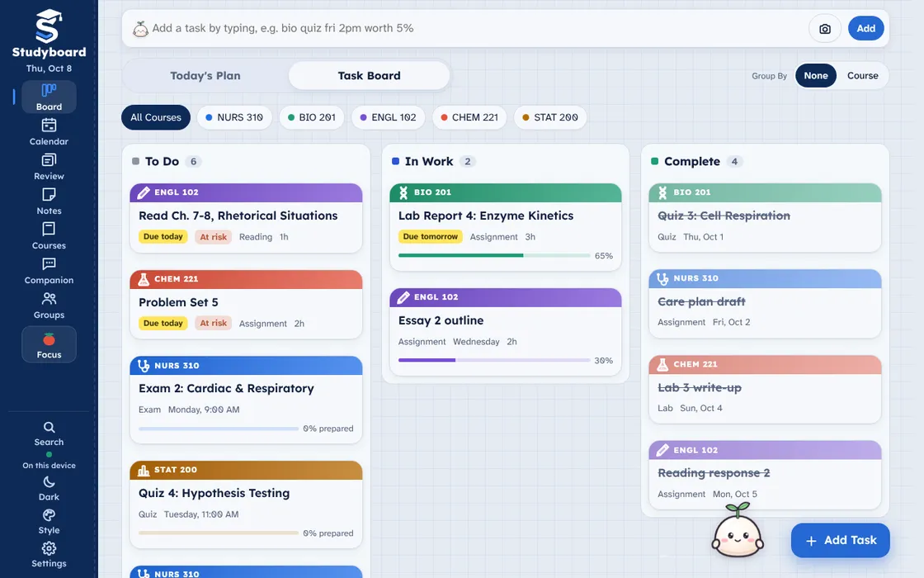Click the blue Add button
Image resolution: width=924 pixels, height=578 pixels.
[x=865, y=28]
